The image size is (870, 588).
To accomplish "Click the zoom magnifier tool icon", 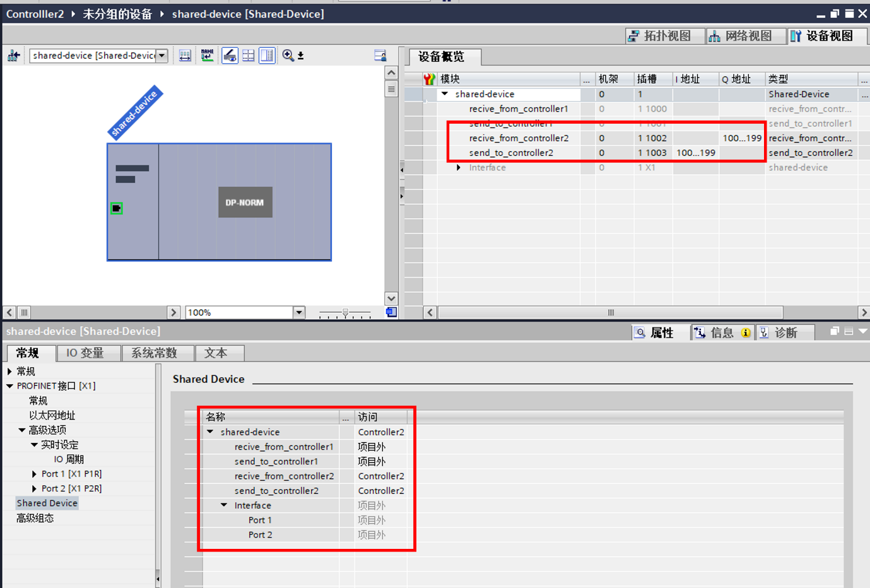I will point(288,56).
